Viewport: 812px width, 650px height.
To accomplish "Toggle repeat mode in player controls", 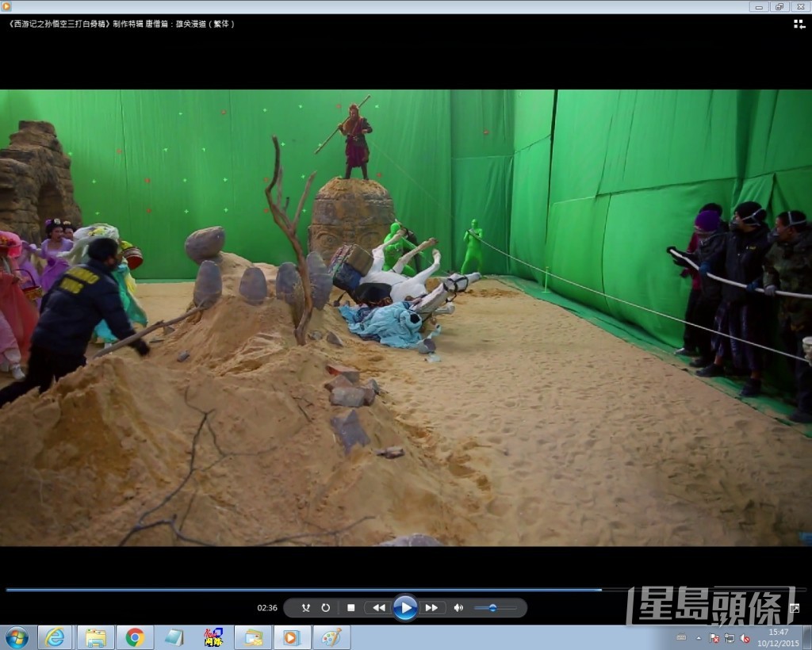I will 325,607.
